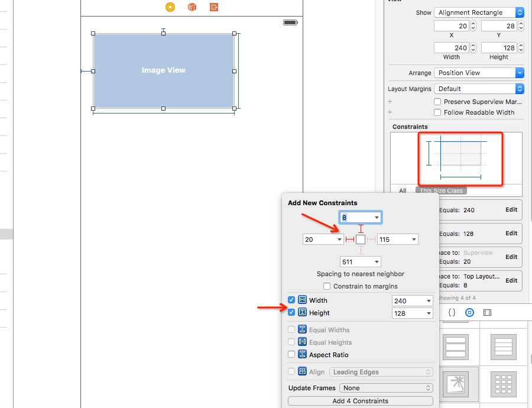Toggle the Constrain to margins checkbox

coord(327,286)
